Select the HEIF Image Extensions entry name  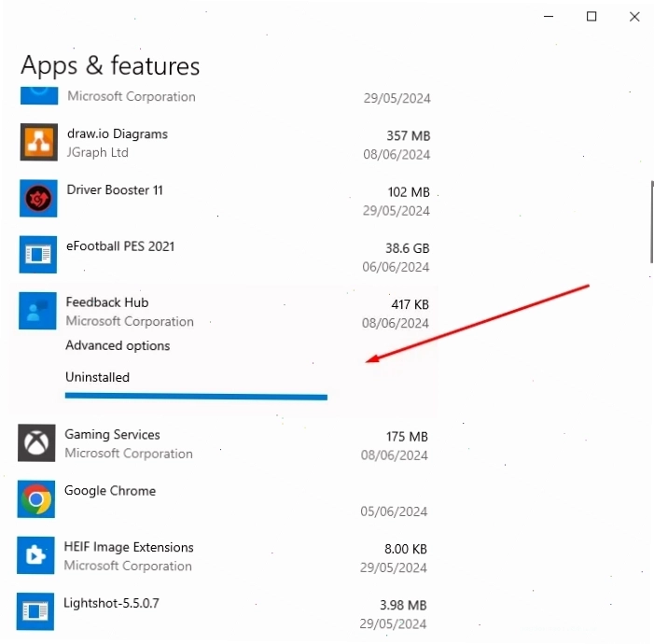pyautogui.click(x=129, y=547)
